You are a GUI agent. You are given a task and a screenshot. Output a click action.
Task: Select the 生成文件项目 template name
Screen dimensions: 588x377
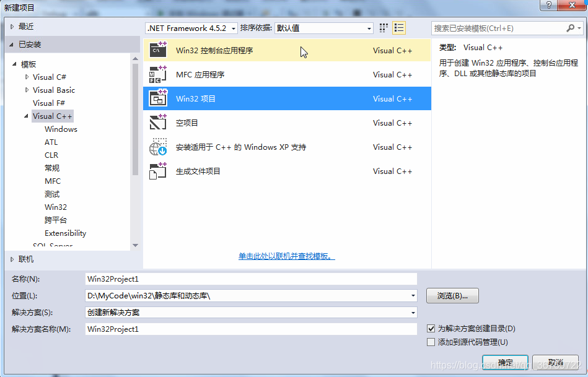[x=198, y=171]
